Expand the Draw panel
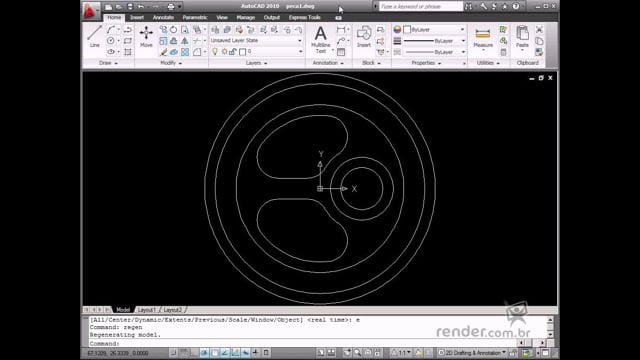Image resolution: width=640 pixels, height=360 pixels. click(x=108, y=63)
